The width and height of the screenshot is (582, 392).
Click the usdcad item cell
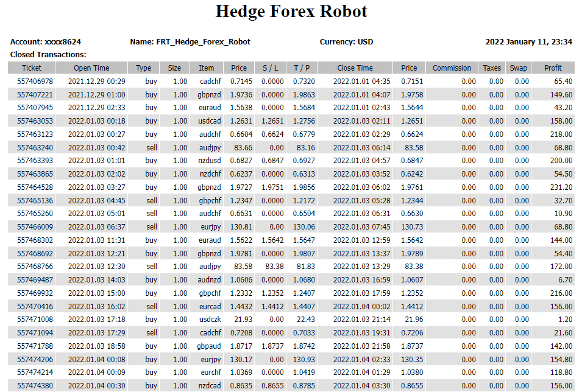click(x=210, y=121)
